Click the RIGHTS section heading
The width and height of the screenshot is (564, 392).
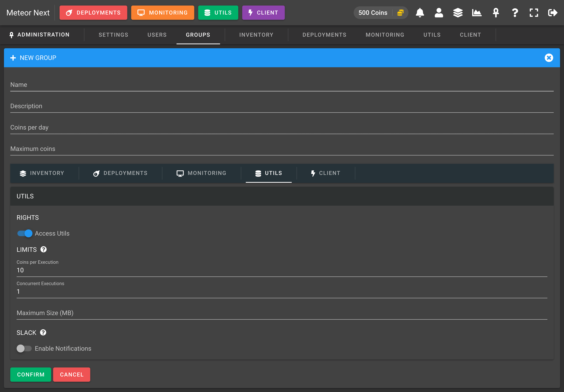click(x=28, y=218)
